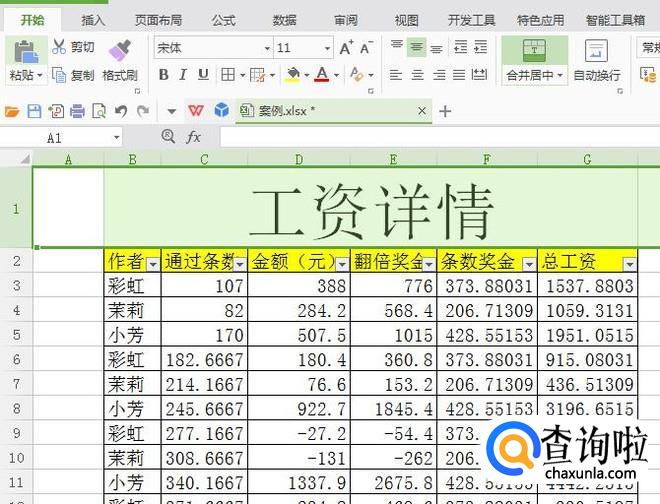Click the merge and center icon
The height and width of the screenshot is (504, 660).
(x=534, y=50)
